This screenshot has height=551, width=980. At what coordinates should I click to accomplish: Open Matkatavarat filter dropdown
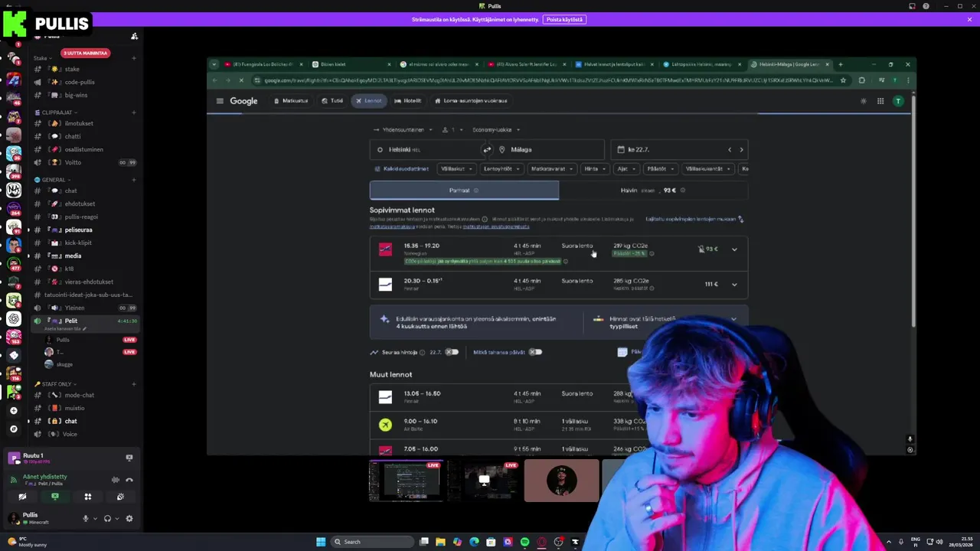tap(551, 168)
